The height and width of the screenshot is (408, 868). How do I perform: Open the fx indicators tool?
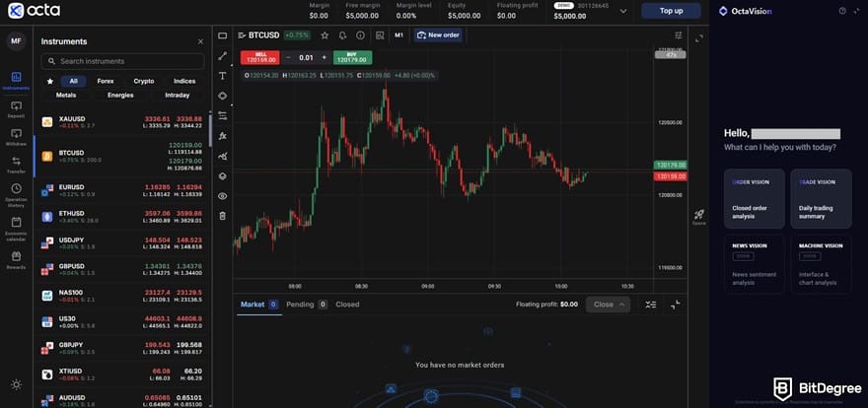coord(223,135)
